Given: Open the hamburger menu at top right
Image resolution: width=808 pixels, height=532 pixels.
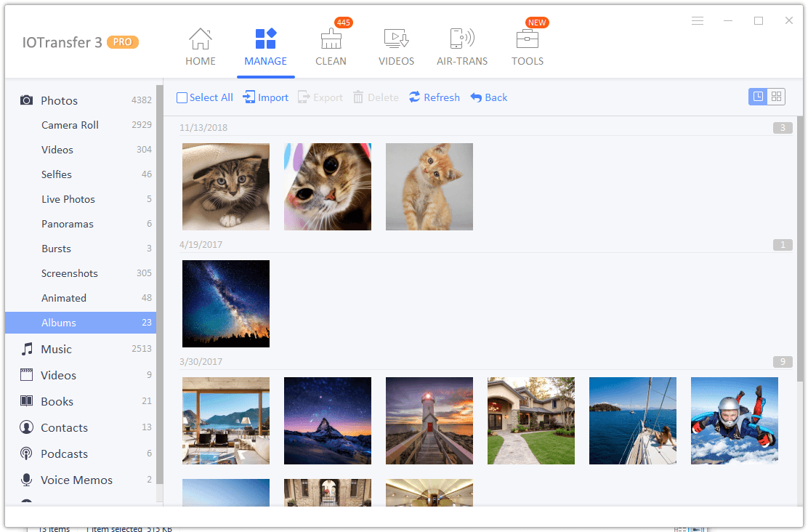Looking at the screenshot, I should pyautogui.click(x=698, y=21).
